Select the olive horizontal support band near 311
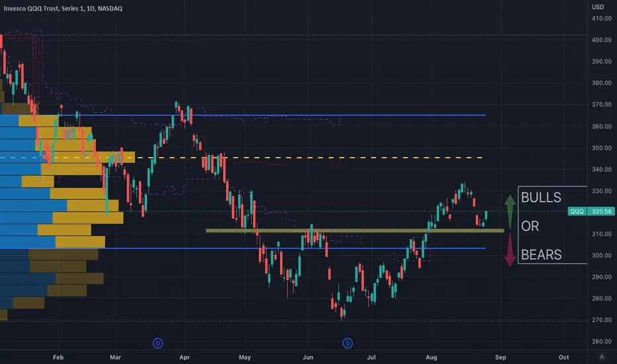The width and height of the screenshot is (617, 364). [355, 230]
